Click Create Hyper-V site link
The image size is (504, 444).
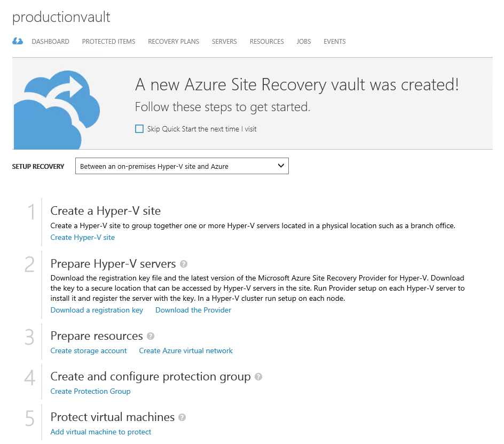coord(82,237)
